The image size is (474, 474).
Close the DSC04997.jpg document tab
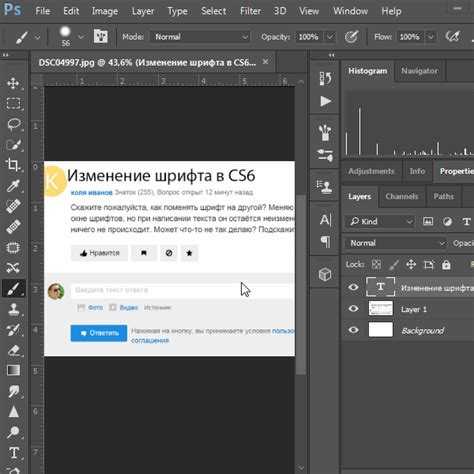[265, 62]
